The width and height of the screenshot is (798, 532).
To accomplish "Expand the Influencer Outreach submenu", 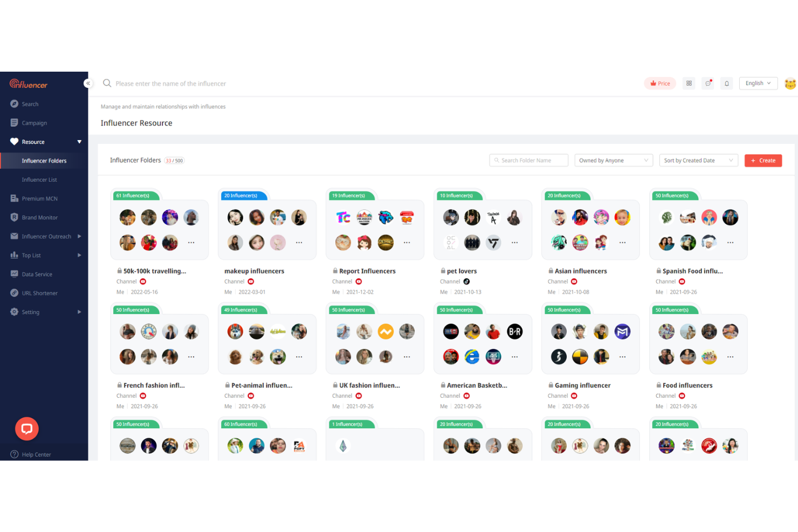I will [x=79, y=236].
